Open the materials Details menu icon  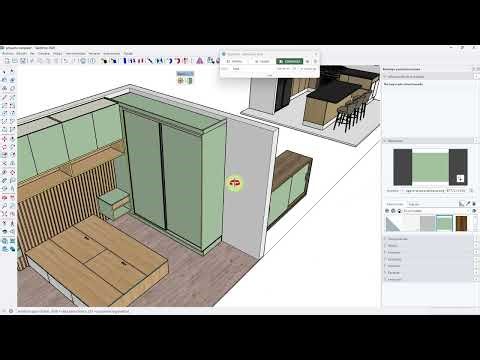point(474,211)
